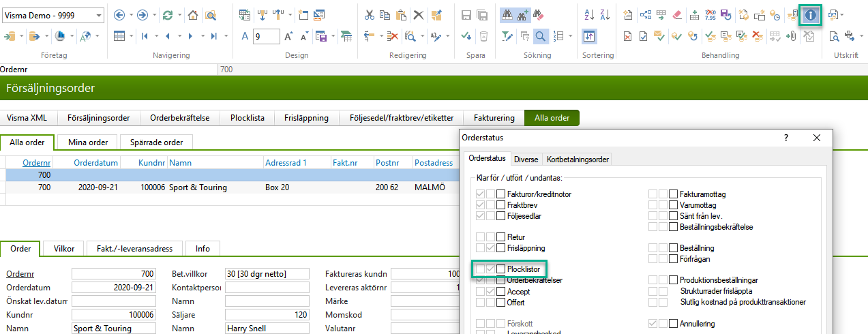The image size is (868, 334).
Task: Select the Sport & Touring order row
Action: 198,187
